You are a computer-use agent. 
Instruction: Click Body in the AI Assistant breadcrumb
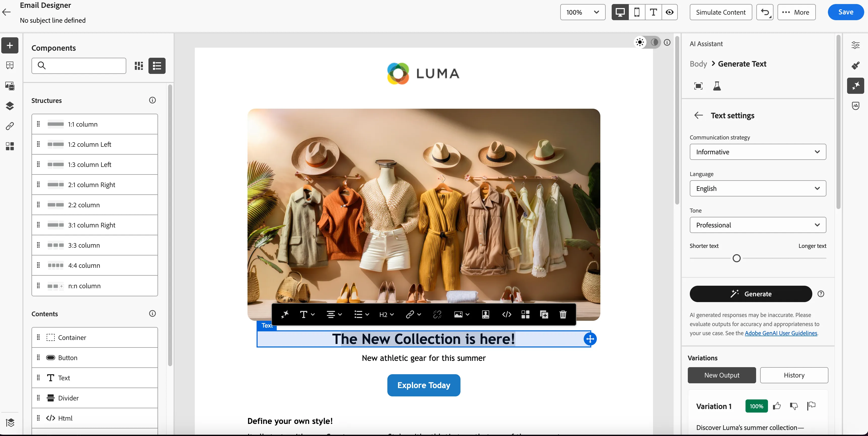coord(698,64)
